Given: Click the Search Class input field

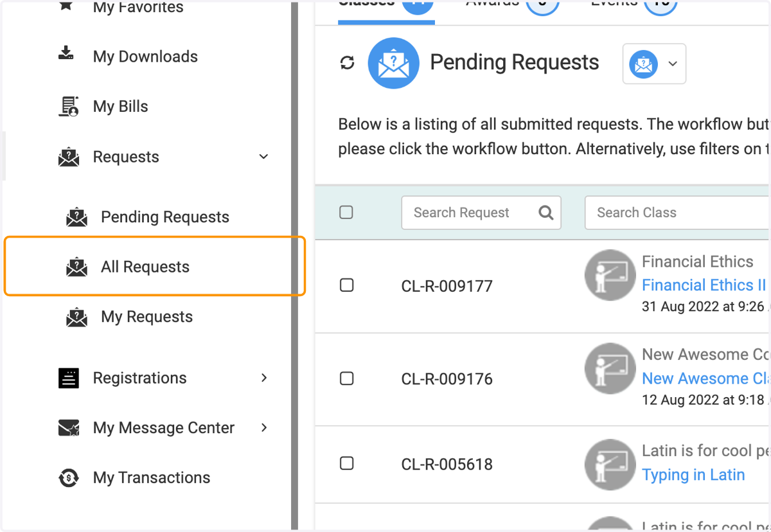Looking at the screenshot, I should click(678, 213).
